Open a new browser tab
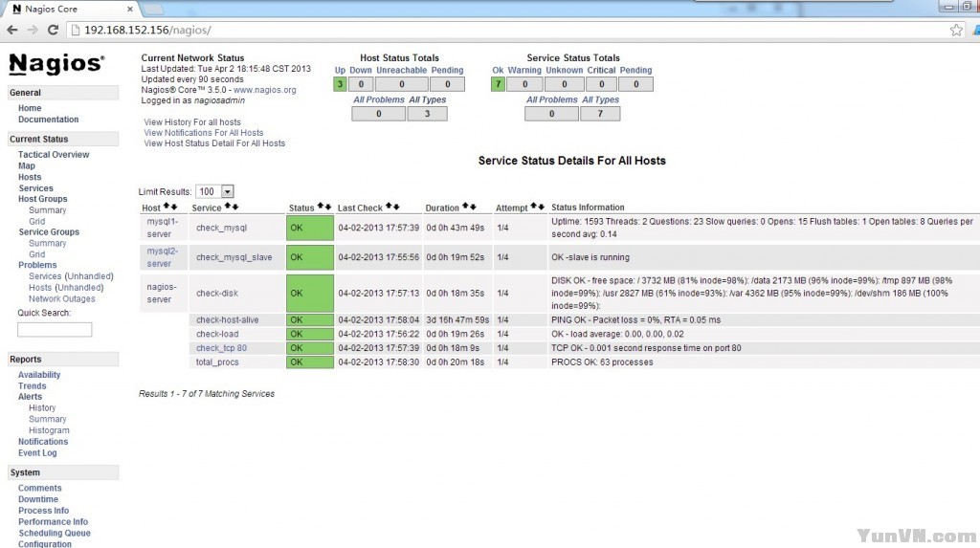This screenshot has width=980, height=548. [154, 10]
